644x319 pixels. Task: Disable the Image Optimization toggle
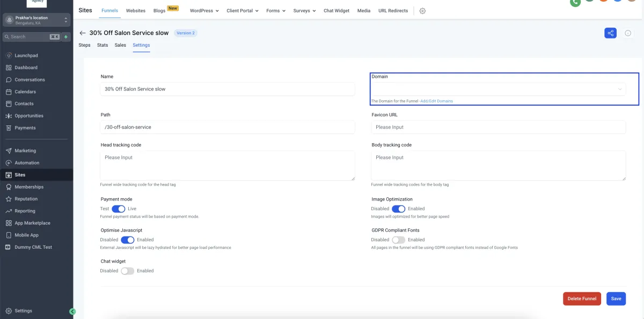tap(398, 209)
